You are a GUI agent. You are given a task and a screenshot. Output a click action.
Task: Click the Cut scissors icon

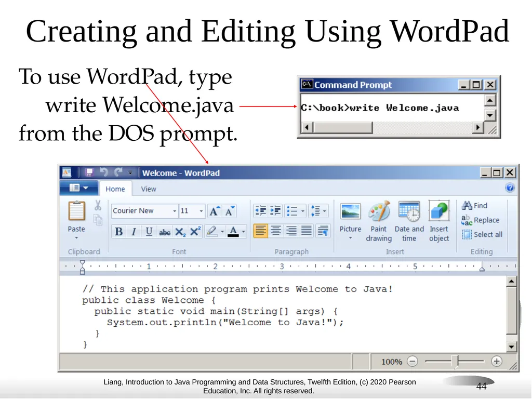98,205
